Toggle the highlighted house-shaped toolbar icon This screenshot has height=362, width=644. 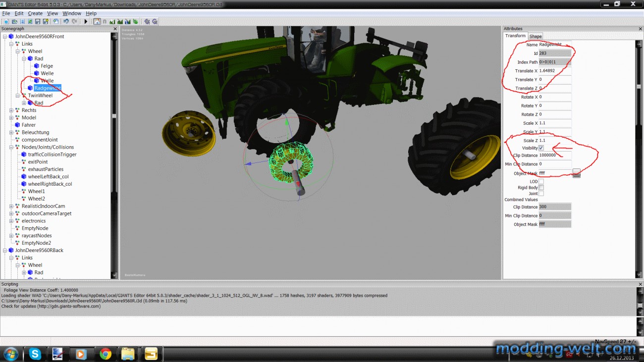pos(97,21)
